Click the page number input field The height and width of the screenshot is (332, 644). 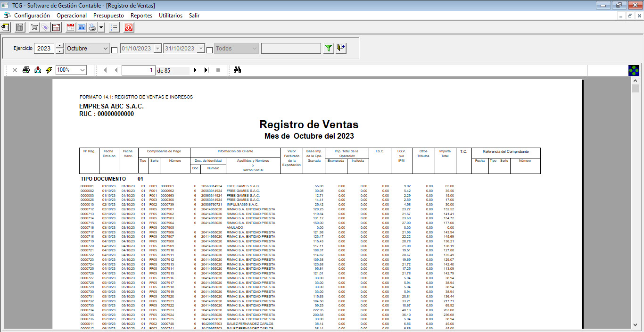click(138, 70)
